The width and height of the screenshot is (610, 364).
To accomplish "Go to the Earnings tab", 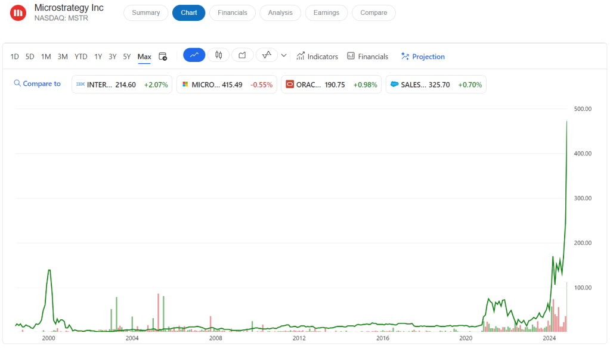I will pos(326,13).
